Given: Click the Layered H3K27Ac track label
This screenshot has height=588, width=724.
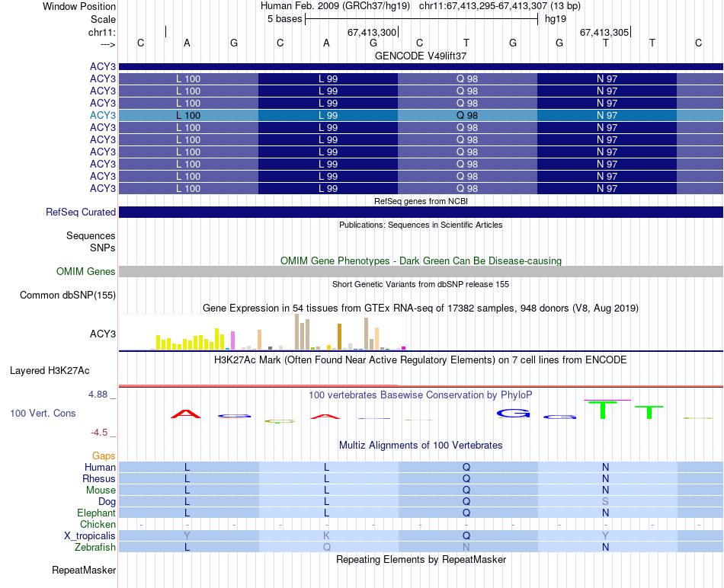Looking at the screenshot, I should (x=50, y=371).
